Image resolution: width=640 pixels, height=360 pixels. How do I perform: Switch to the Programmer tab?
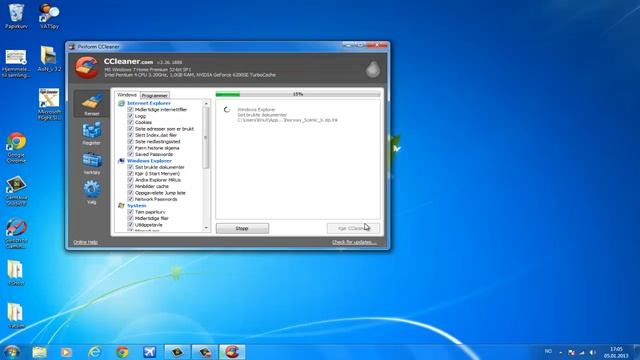155,96
